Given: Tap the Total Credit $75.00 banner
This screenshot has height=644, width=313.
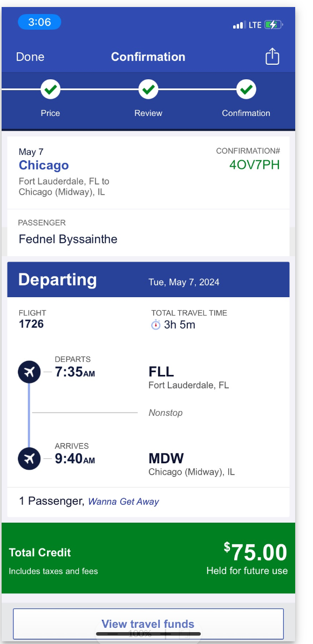Looking at the screenshot, I should (148, 558).
